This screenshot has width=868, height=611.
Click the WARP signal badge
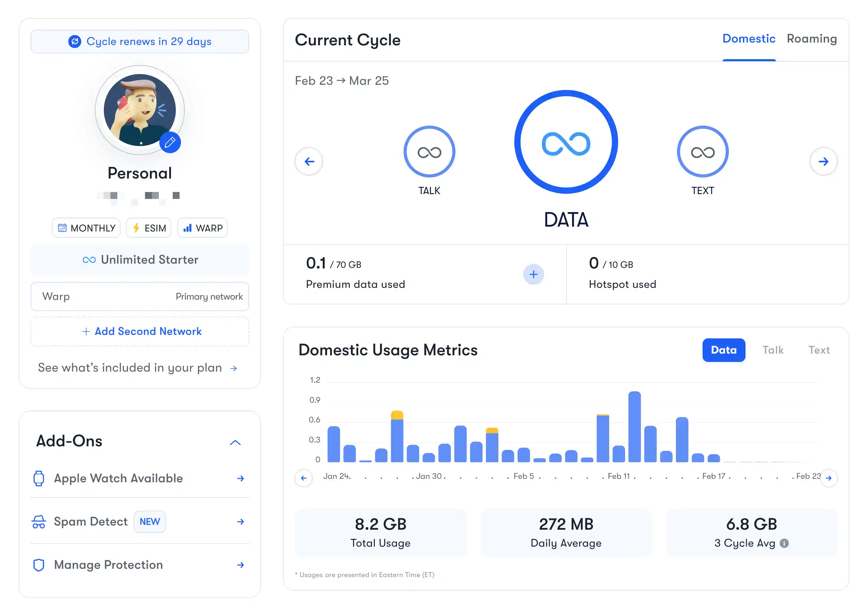click(188, 228)
